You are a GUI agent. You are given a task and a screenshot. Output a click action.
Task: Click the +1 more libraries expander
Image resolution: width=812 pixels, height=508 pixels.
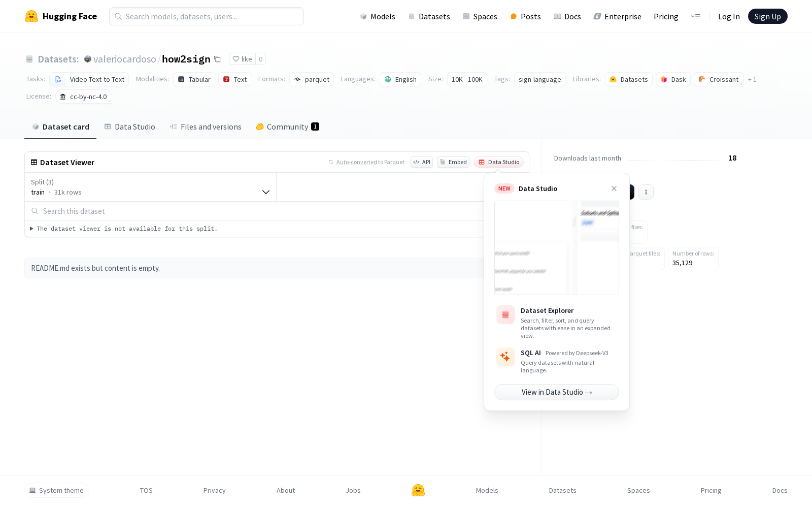coord(752,79)
